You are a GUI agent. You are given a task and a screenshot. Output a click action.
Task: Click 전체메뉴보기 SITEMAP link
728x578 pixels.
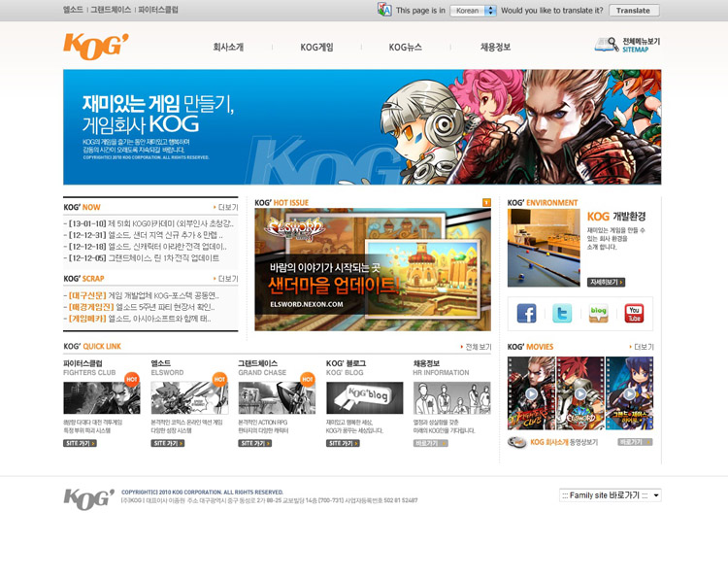click(x=641, y=45)
